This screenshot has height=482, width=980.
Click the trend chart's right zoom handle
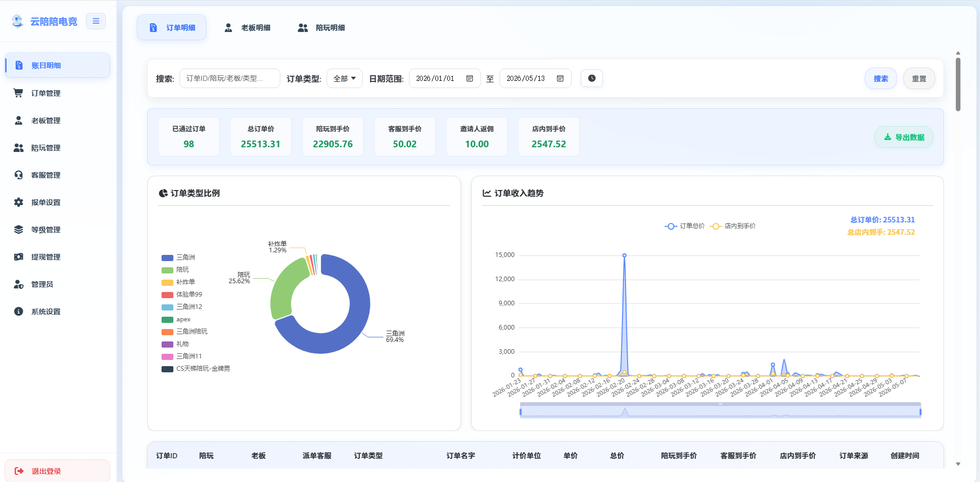pos(920,411)
